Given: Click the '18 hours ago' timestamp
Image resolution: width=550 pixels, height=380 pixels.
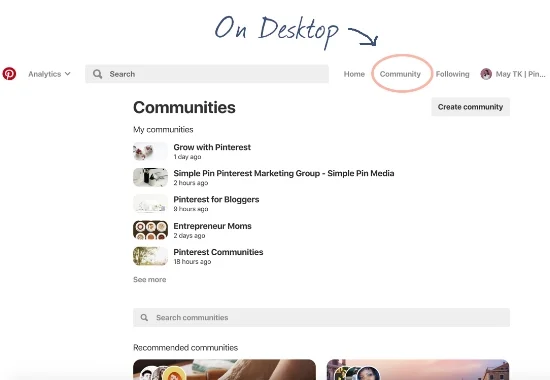Looking at the screenshot, I should 192,262.
